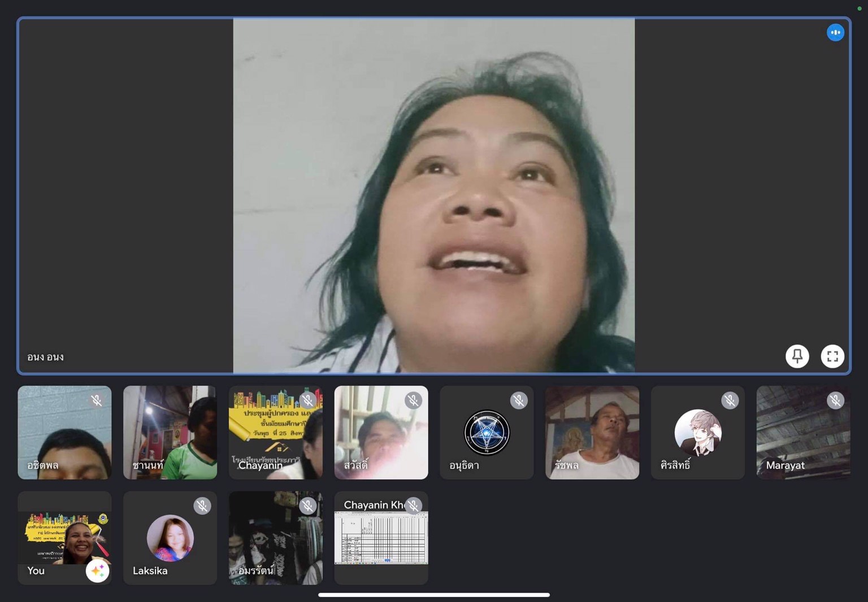Click muted mic icon on ศิรสิทธิ์ tile
The width and height of the screenshot is (868, 602).
point(730,401)
